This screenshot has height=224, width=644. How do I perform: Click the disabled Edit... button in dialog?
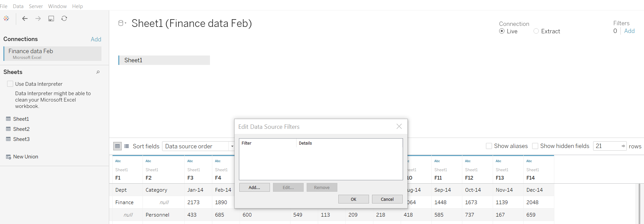coord(288,187)
